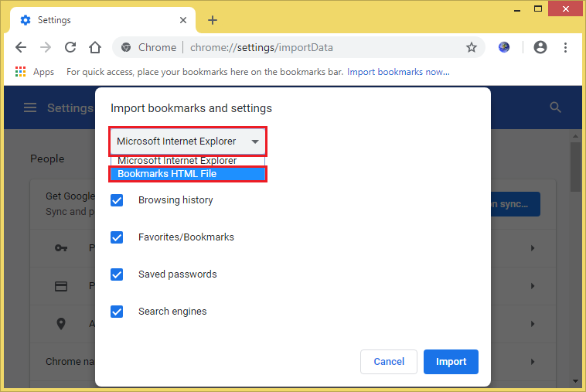Bookmark this page with the star icon

click(x=472, y=47)
